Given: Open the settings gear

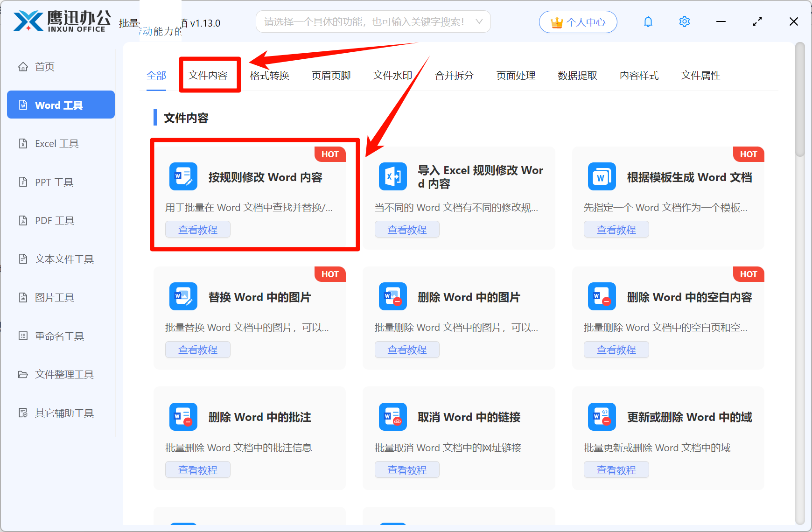Looking at the screenshot, I should [x=684, y=21].
